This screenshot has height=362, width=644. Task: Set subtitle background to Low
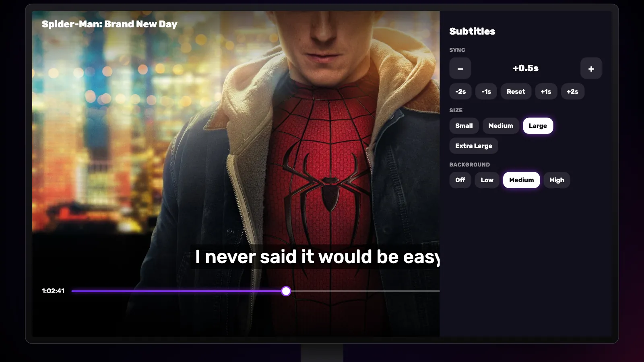click(x=487, y=180)
